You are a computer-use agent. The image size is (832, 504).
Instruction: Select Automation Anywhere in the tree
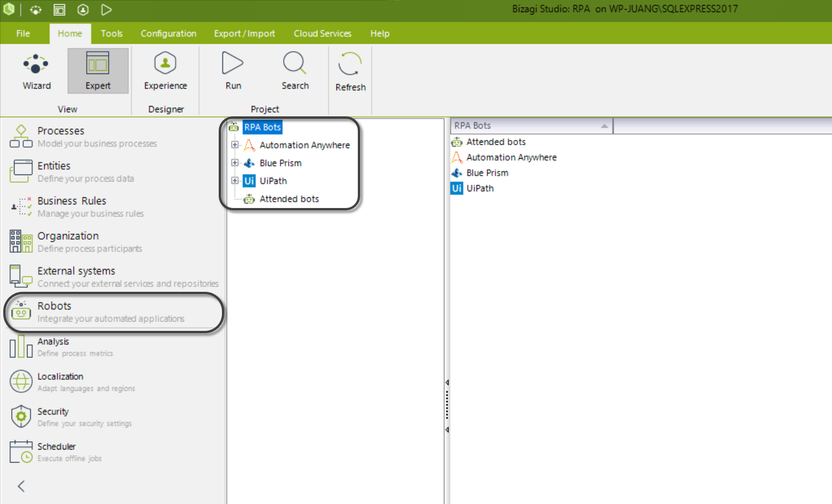click(305, 145)
